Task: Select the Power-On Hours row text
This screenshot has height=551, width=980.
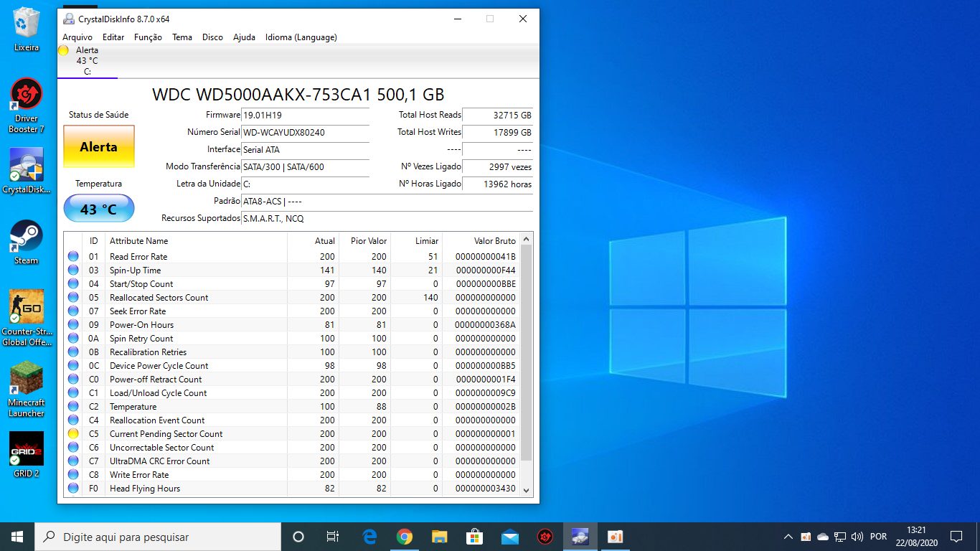Action: coord(141,325)
